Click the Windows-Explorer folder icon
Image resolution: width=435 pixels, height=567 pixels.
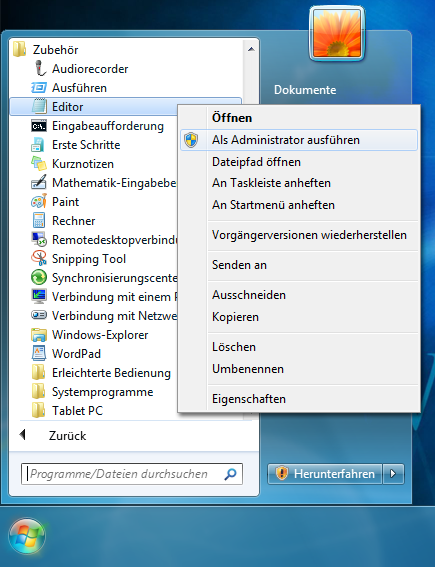(x=39, y=334)
